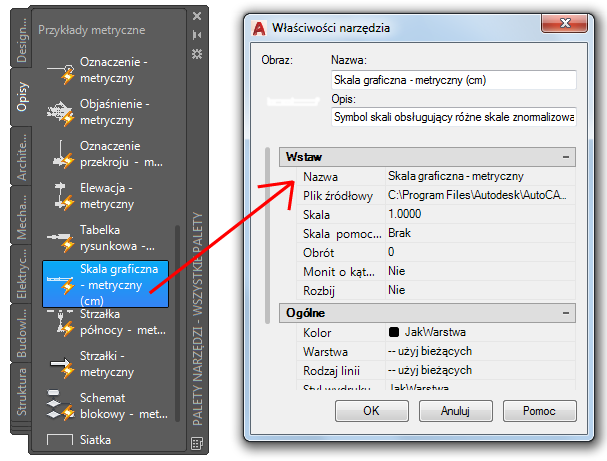Image resolution: width=607 pixels, height=461 pixels.
Task: Select the Rozbij Nie value
Action: [x=480, y=290]
